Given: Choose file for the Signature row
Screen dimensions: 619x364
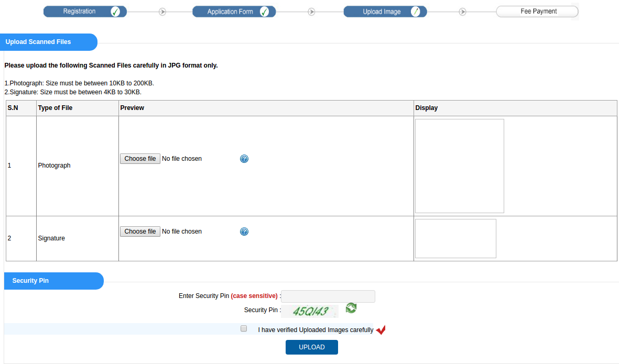Looking at the screenshot, I should [139, 231].
